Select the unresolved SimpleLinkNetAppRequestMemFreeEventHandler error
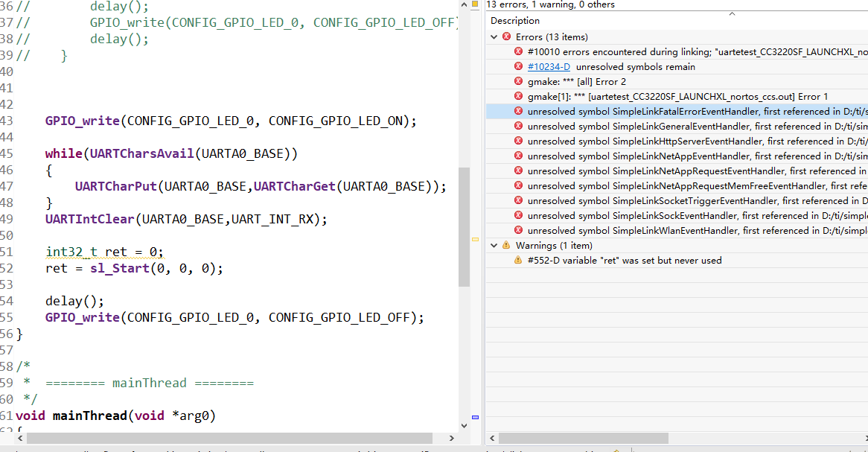868x452 pixels. (x=677, y=187)
